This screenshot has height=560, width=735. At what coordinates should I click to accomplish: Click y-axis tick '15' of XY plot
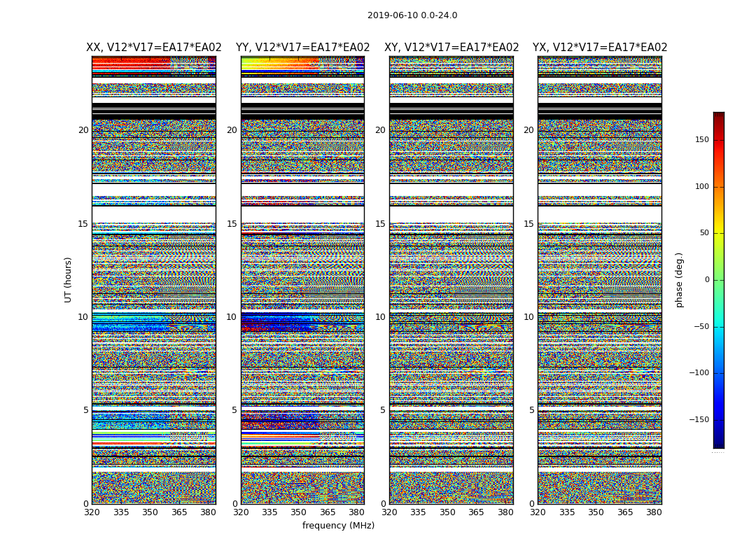pyautogui.click(x=381, y=224)
